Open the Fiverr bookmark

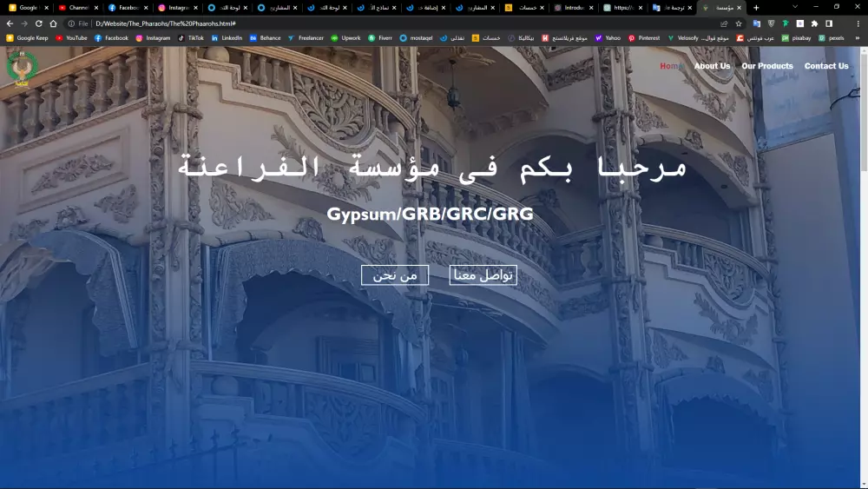coord(380,38)
